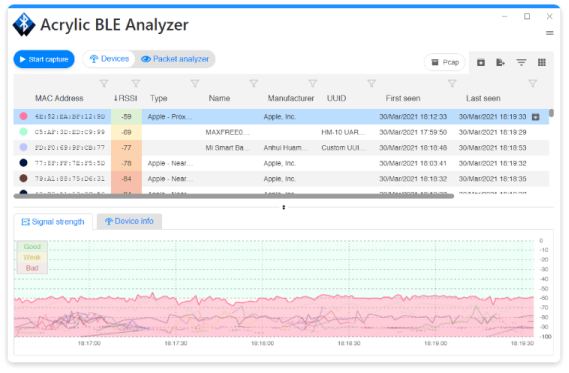
Task: Click the Acrylic BLE Analyzer Bluetooth logo
Action: pyautogui.click(x=24, y=25)
